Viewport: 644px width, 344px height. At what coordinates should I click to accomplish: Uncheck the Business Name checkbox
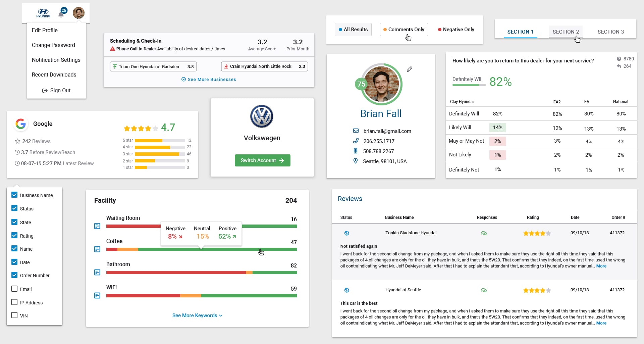click(14, 195)
